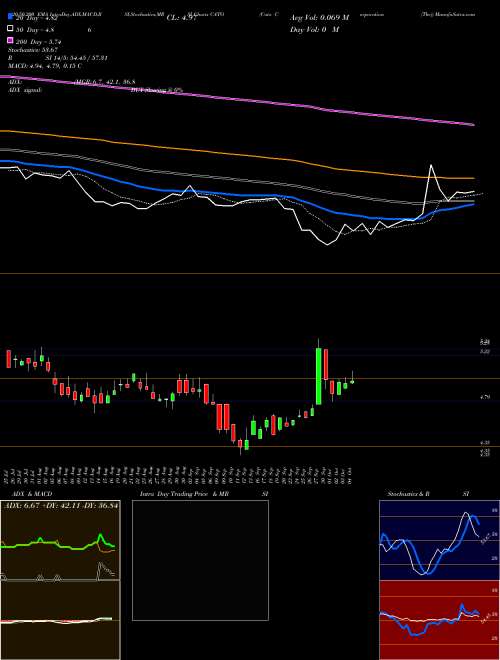This screenshot has height=660, width=500.
Task: Click the Avg Vol 0.069 M text
Action: [x=319, y=18]
